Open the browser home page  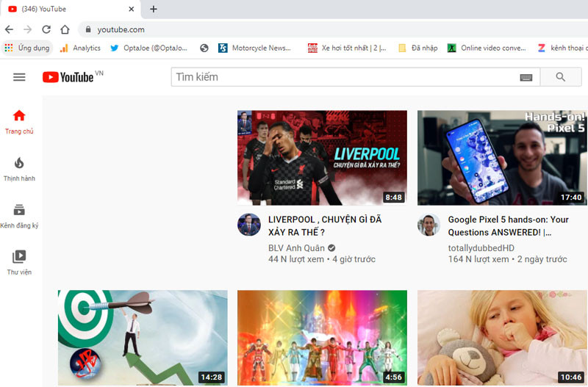click(65, 29)
